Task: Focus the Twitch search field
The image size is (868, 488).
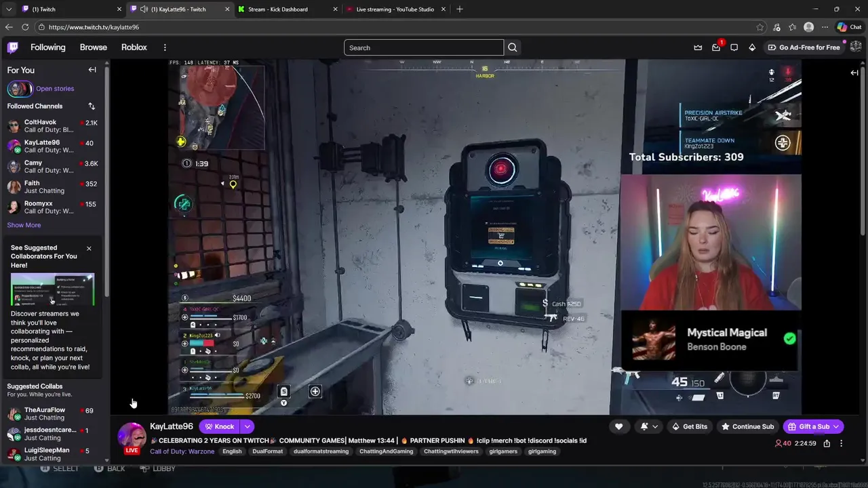Action: (x=424, y=47)
